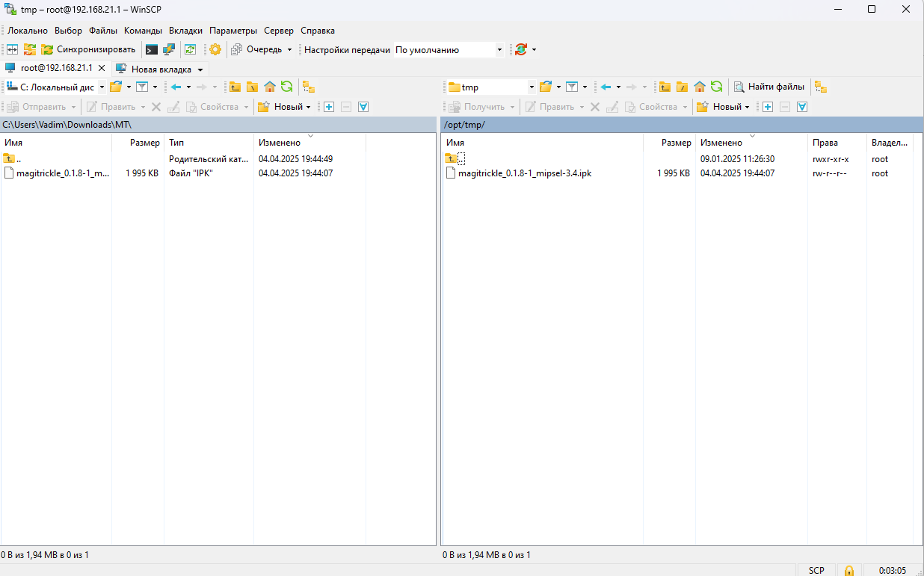Invert selection icon in remote panel
924x576 pixels.
pyautogui.click(x=802, y=107)
